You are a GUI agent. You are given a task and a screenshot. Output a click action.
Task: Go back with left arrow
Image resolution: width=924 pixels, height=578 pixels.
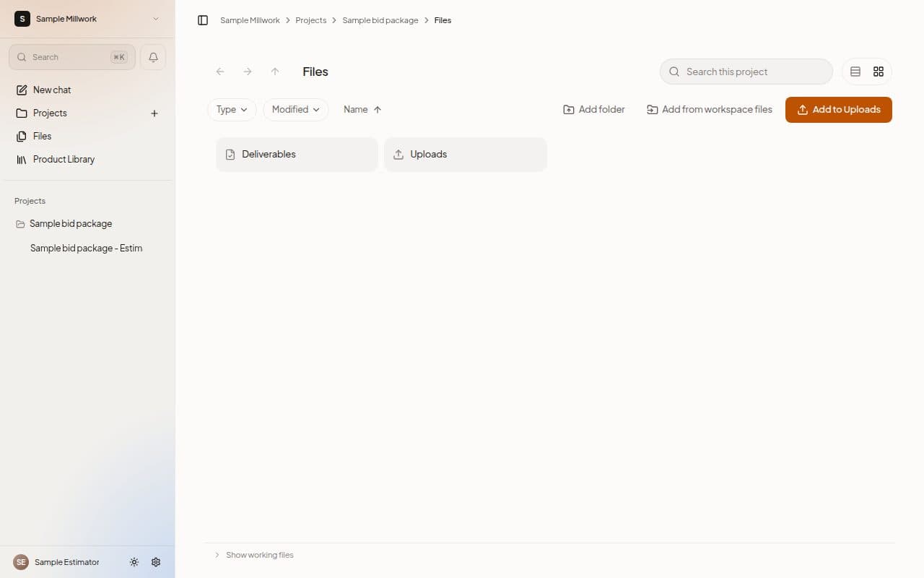[x=220, y=72]
